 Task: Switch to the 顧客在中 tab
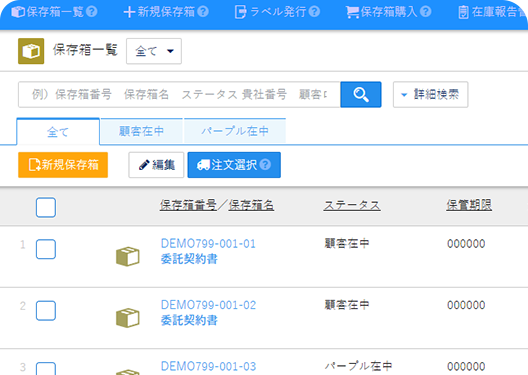[141, 131]
